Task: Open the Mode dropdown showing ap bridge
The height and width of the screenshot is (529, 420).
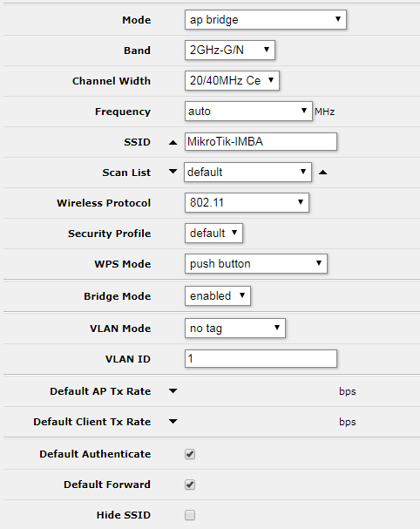Action: click(266, 19)
